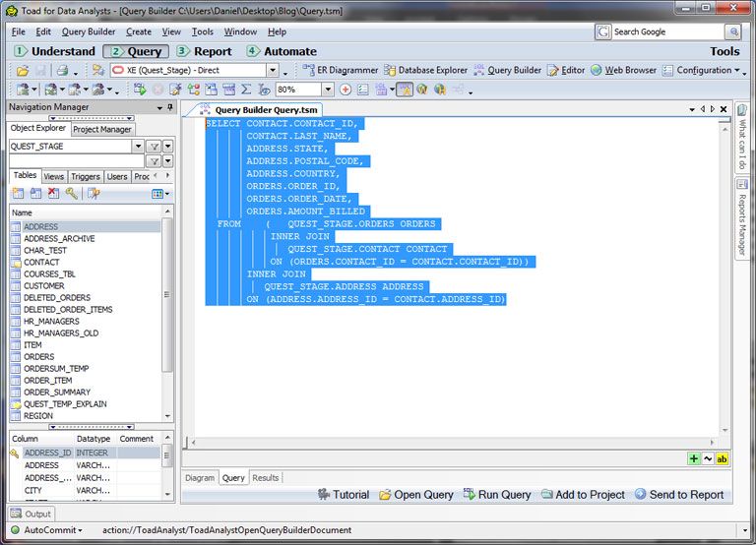Click the create table icon in Object Explorer
756x545 pixels.
pos(19,194)
